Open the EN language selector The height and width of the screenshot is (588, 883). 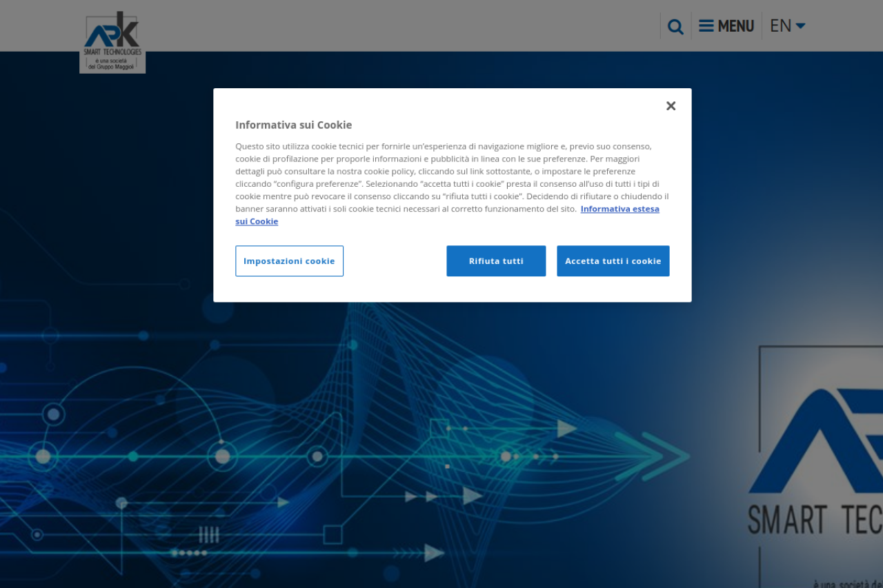point(780,26)
